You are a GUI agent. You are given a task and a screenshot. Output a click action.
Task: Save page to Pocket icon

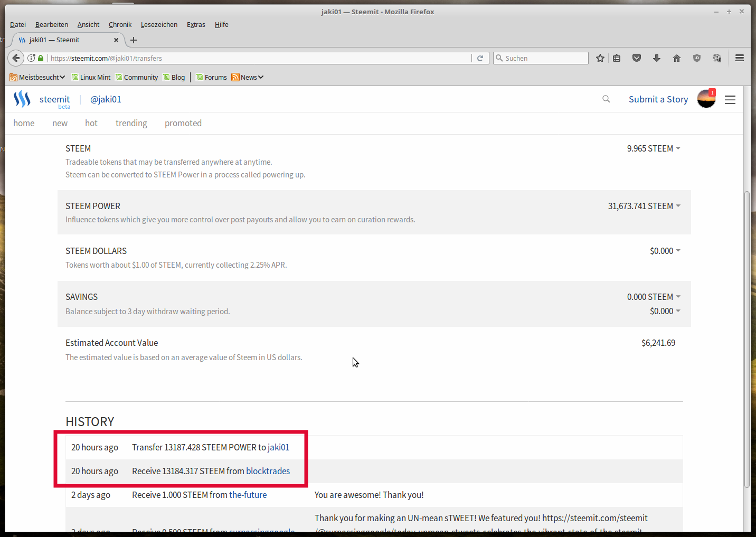point(637,58)
